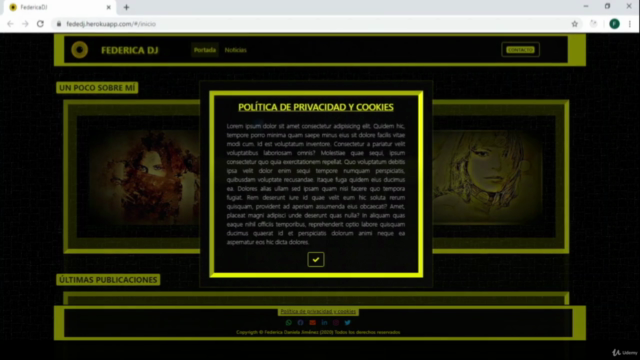Click the red-haired woman image on the left
Image resolution: width=640 pixels, height=360 pixels.
(x=145, y=177)
